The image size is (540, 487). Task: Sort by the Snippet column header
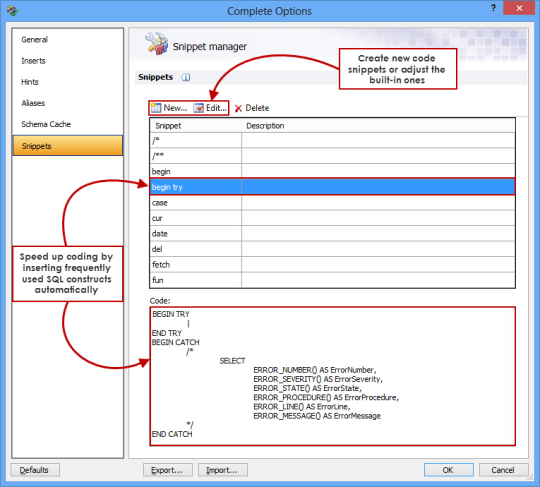(196, 126)
